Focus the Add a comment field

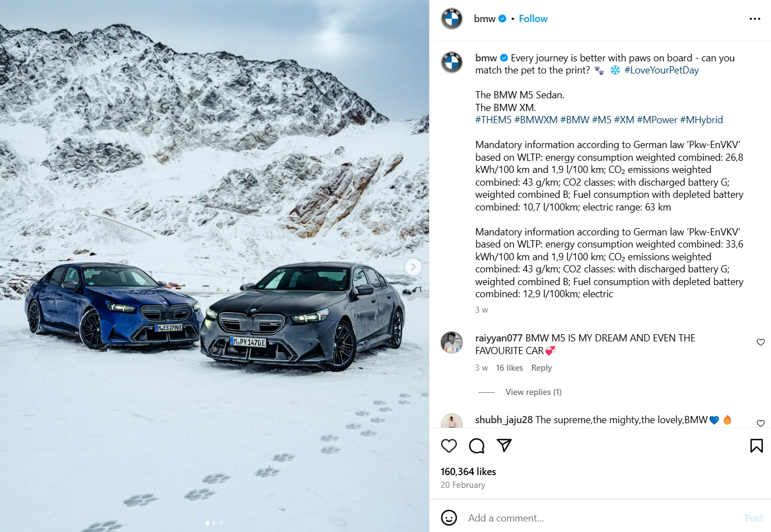pyautogui.click(x=602, y=518)
